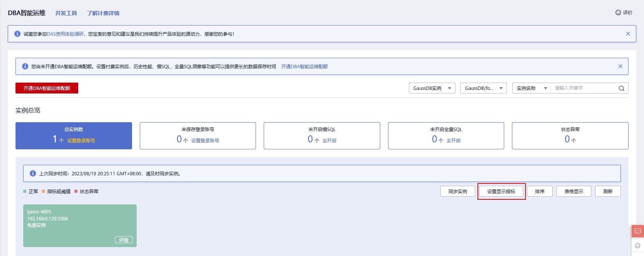
Task: Click 去开启 under 未开启慢SQL
Action: 330,141
